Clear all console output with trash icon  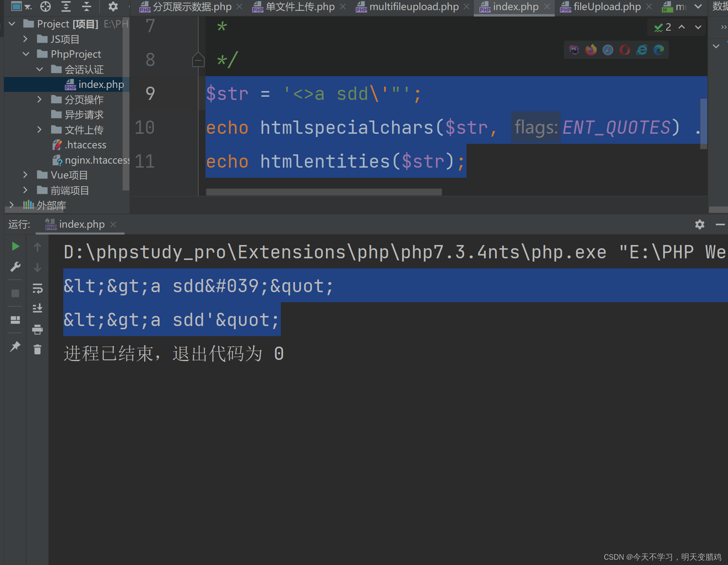[x=37, y=349]
